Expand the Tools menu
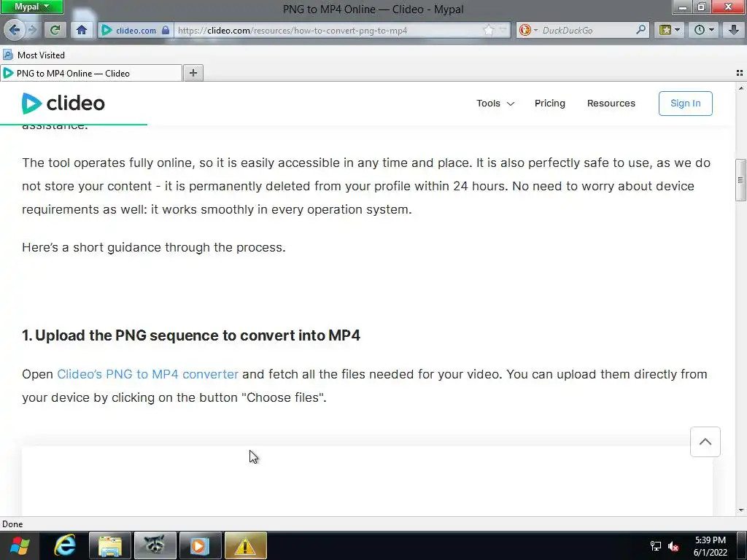The width and height of the screenshot is (747, 560). click(x=495, y=104)
